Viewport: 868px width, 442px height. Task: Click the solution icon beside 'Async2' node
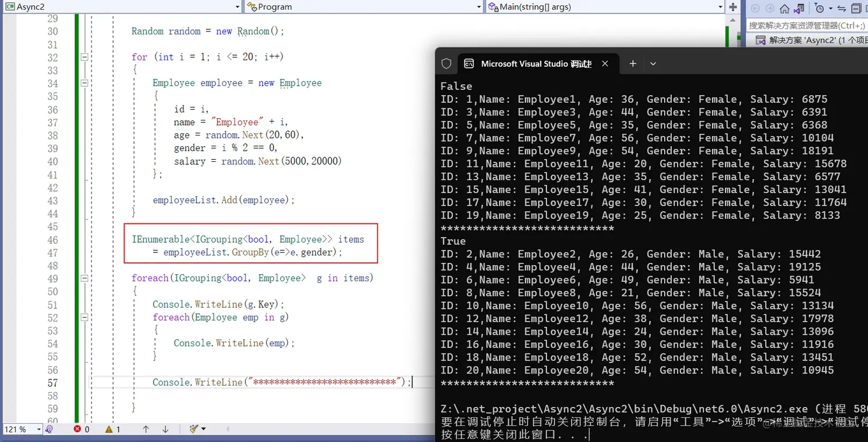coord(761,40)
